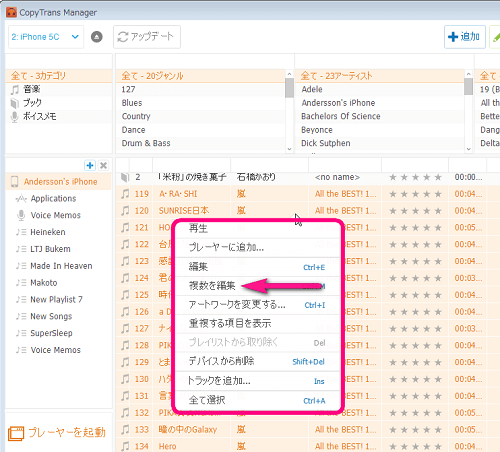The height and width of the screenshot is (452, 500).
Task: Select track title SUNRISE日本
Action: coord(184,211)
